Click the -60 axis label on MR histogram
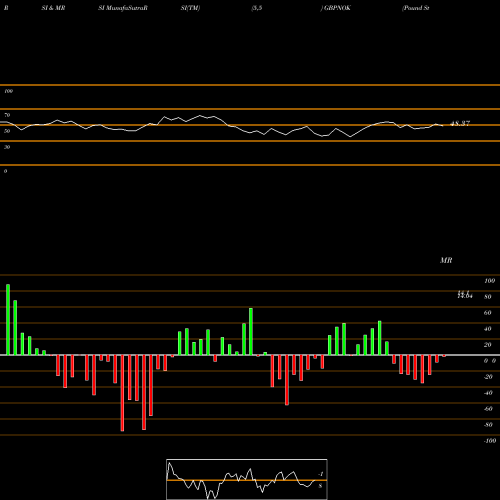Viewport: 500px width, 500px height. [488, 409]
